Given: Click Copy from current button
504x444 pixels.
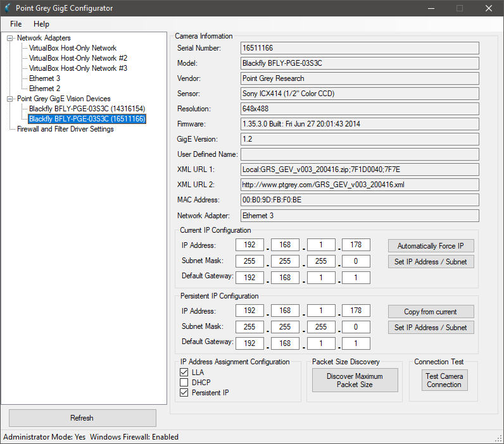Looking at the screenshot, I should [x=431, y=312].
